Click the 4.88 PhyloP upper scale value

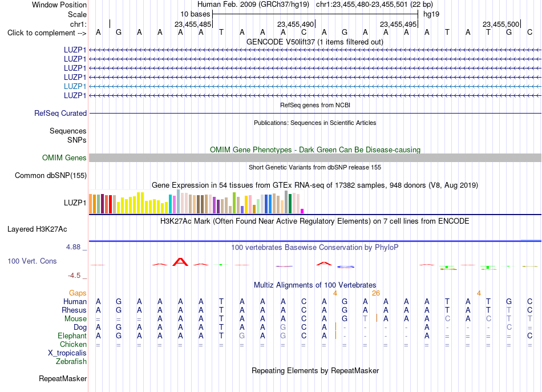pos(73,247)
